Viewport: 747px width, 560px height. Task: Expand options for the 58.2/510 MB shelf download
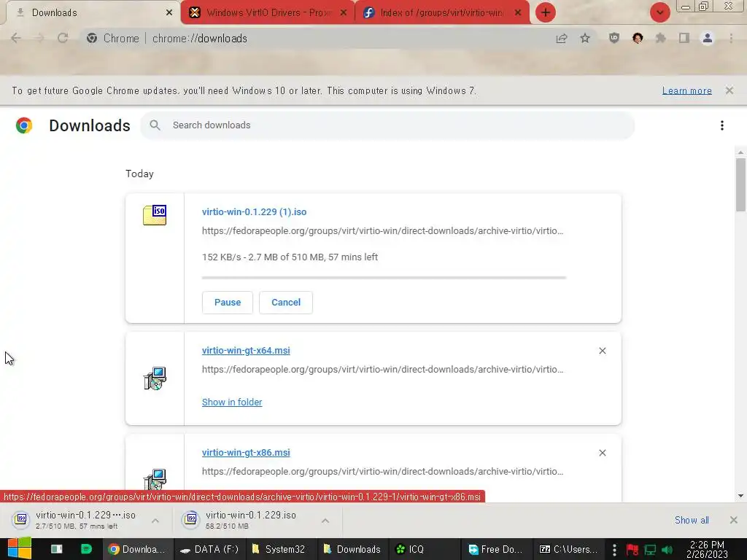pyautogui.click(x=325, y=521)
